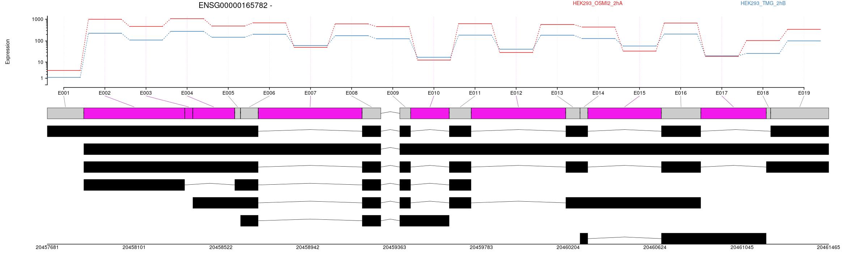Screen dimensions: 868x253
Task: Click the magenta E015 exon bin in gene model
Action: click(x=625, y=113)
